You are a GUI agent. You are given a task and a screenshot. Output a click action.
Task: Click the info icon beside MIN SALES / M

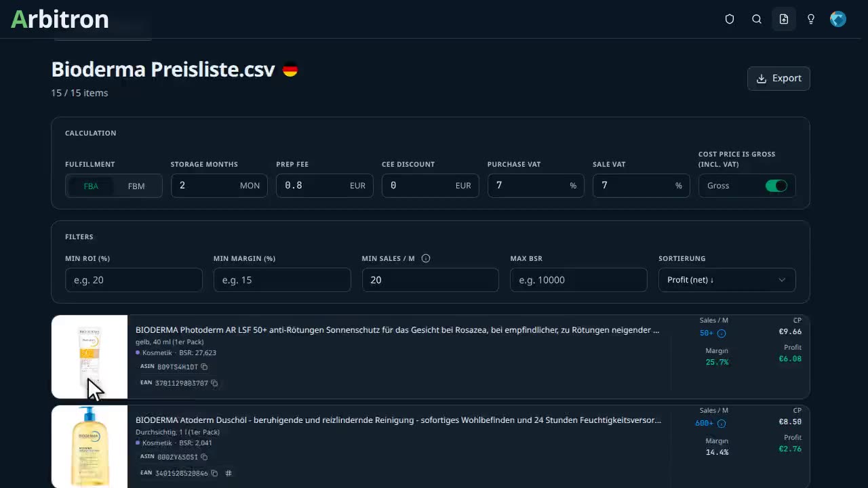tap(426, 258)
